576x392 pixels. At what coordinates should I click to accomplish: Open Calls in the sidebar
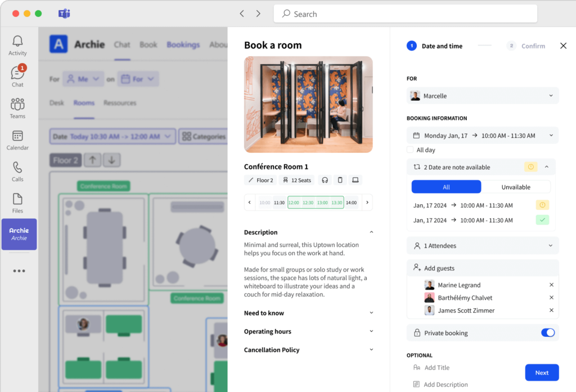tap(17, 171)
